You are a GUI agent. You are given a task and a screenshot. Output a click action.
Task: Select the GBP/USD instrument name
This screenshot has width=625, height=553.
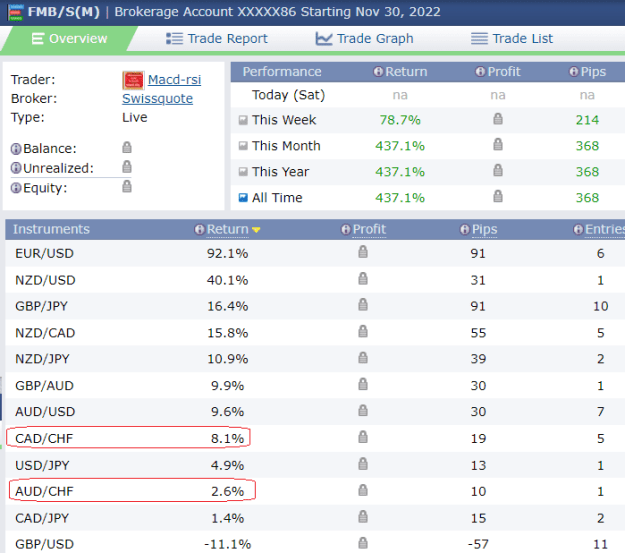[44, 544]
